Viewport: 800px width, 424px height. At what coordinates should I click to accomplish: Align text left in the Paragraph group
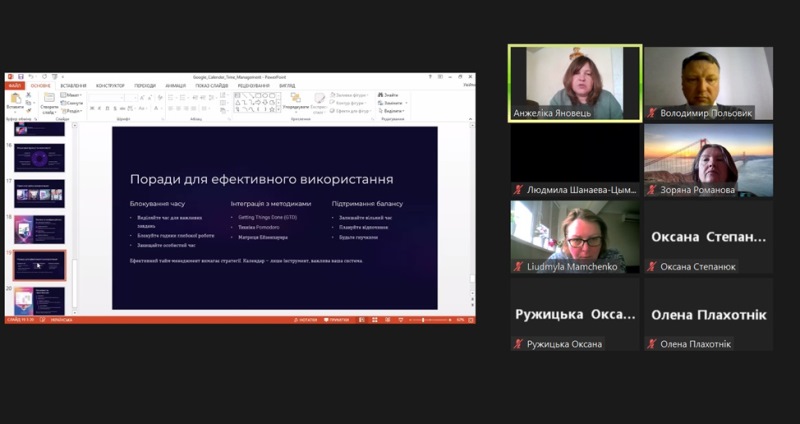pyautogui.click(x=170, y=108)
